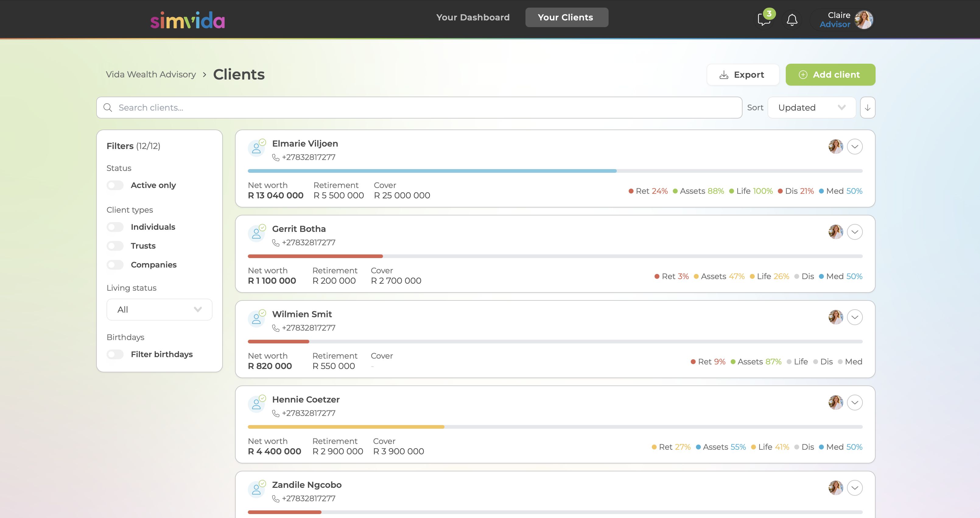
Task: Click Elmarie Viljoen's net worth R 13 040 000
Action: point(276,195)
